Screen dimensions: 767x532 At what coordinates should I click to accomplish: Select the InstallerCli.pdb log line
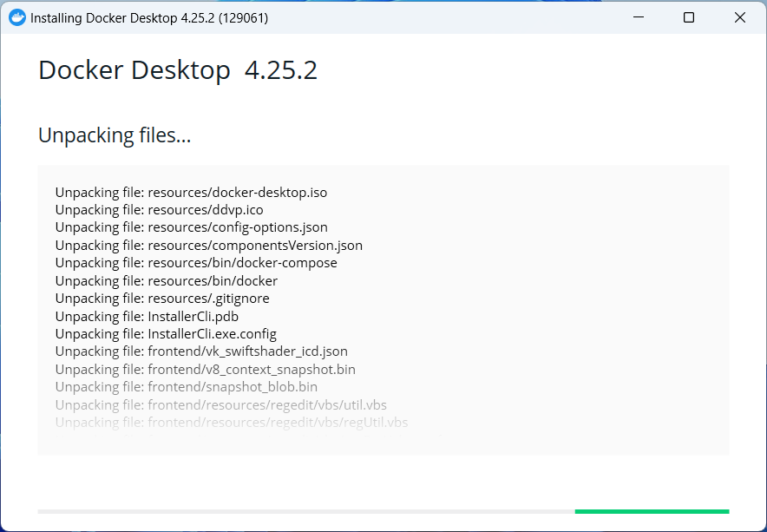tap(149, 316)
